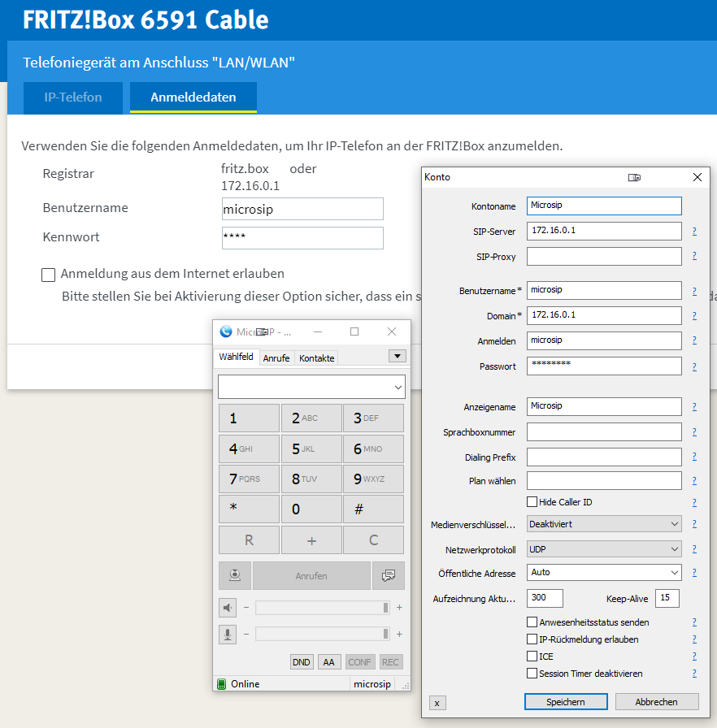
Task: Open the Kontakte tab in MicroSIP
Action: tap(317, 358)
